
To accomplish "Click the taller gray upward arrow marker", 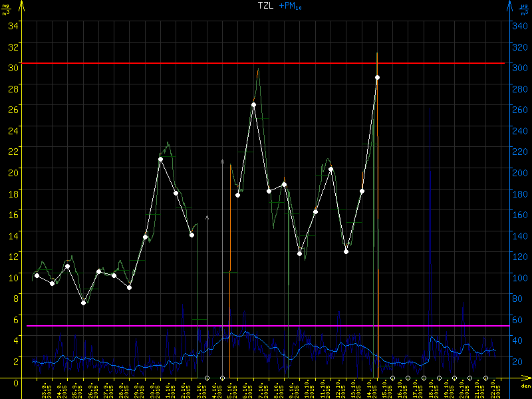I will 222,162.
